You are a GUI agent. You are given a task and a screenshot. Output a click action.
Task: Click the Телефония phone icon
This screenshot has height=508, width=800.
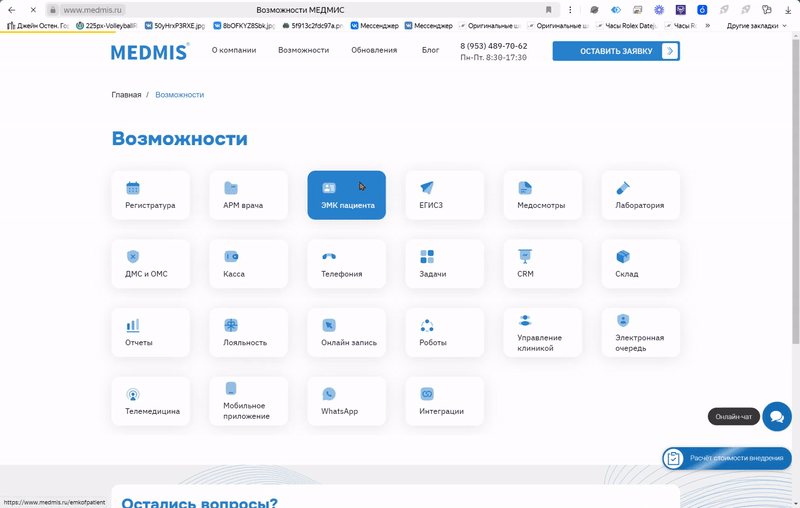(329, 257)
